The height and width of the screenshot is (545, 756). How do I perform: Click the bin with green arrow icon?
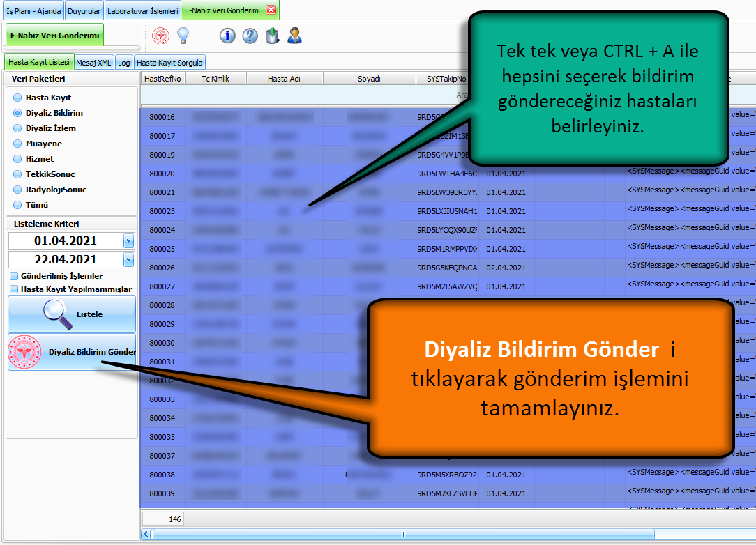pyautogui.click(x=273, y=36)
